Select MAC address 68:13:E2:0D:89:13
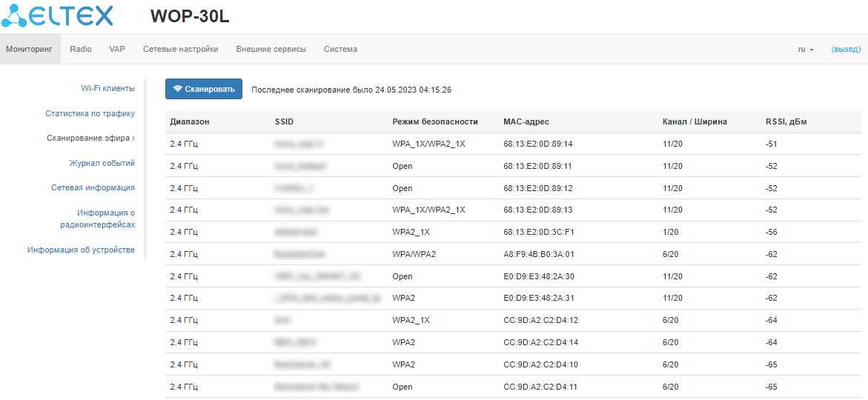This screenshot has width=868, height=400. pos(538,210)
